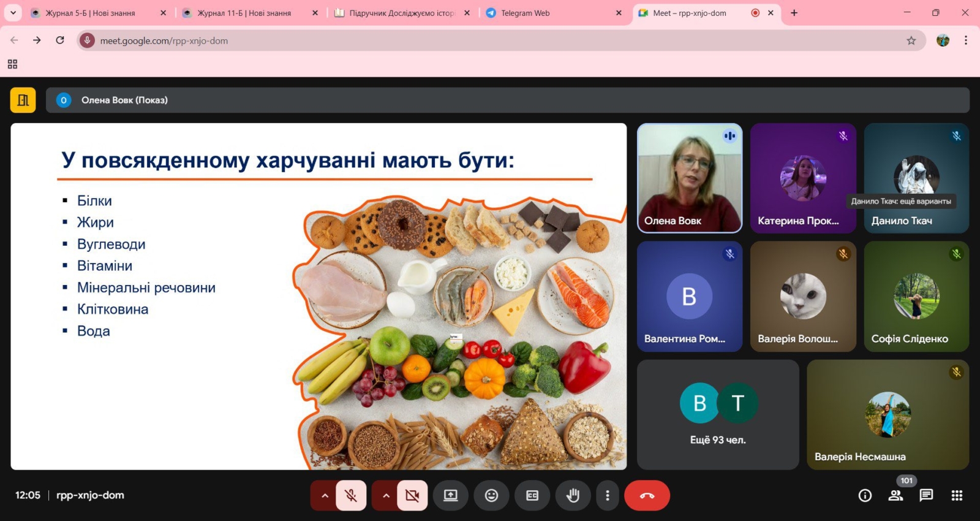Raise hand using the hand icon

573,495
